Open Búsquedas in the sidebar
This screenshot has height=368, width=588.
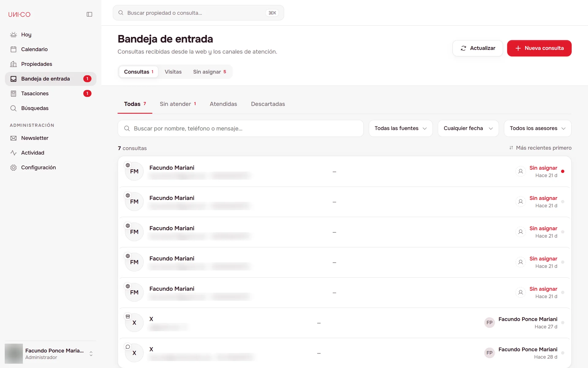51,108
